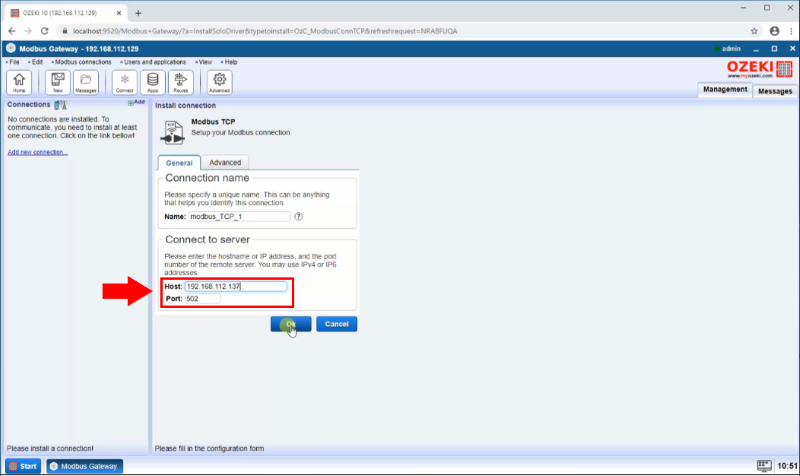800x476 pixels.
Task: Open the browser profile icon
Action: 774,31
